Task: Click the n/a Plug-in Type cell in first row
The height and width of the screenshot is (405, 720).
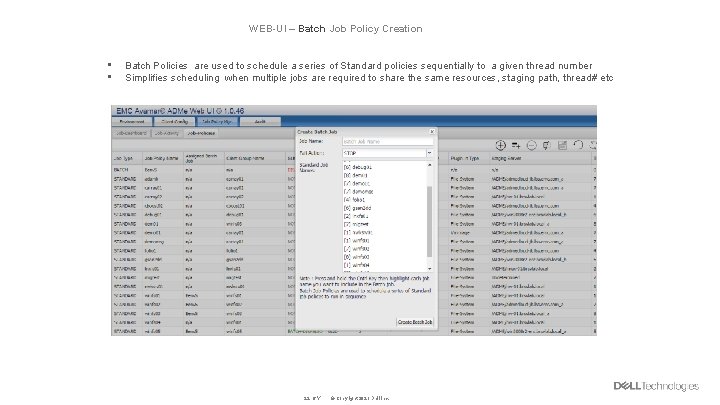Action: coord(454,170)
